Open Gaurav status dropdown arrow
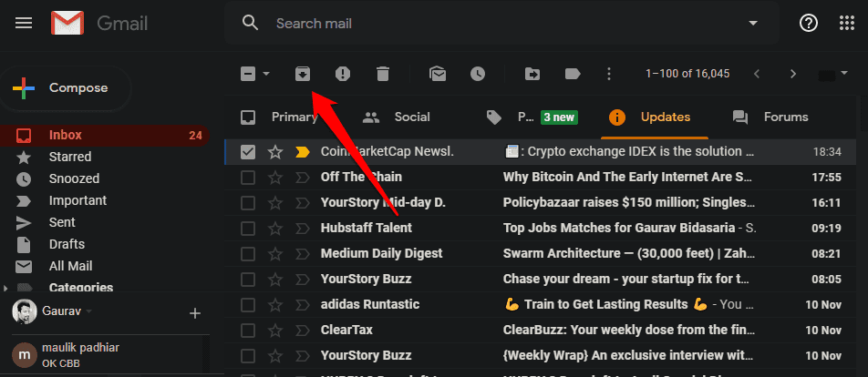868x377 pixels. pos(88,311)
